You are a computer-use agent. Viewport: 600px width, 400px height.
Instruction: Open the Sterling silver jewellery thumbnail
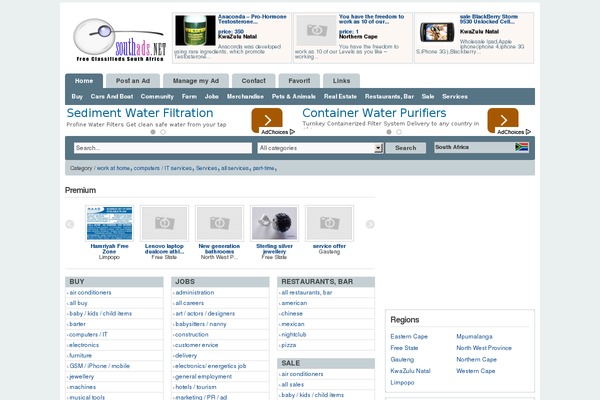(x=274, y=223)
